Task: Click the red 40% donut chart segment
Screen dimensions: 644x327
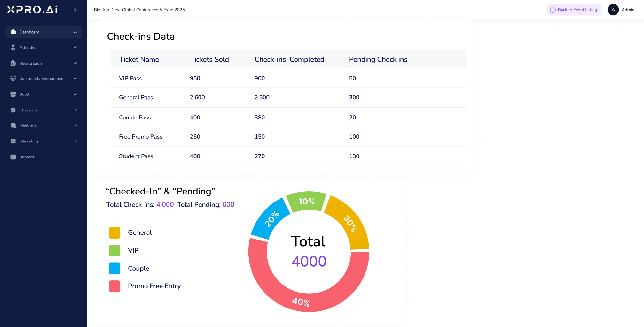Action: tap(301, 301)
